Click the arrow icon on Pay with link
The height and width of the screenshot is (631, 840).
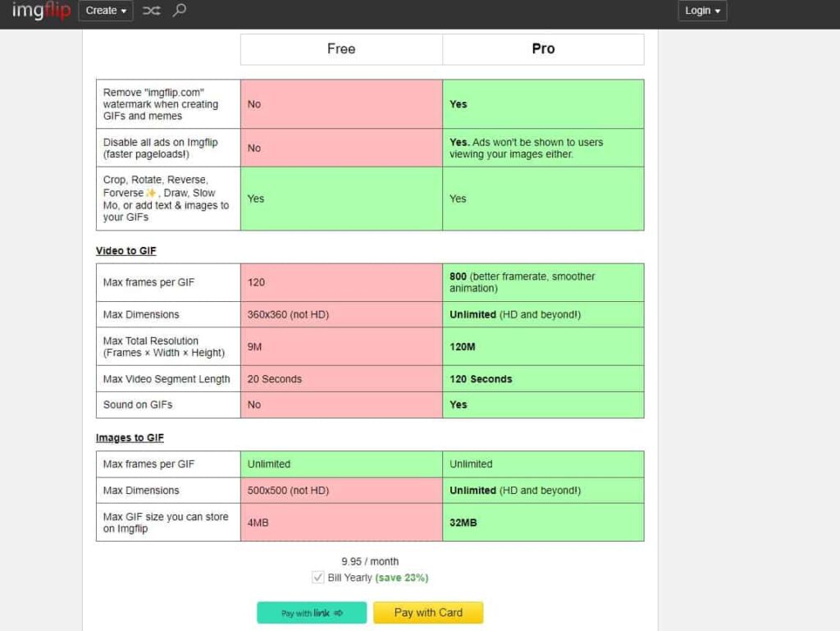[x=339, y=613]
